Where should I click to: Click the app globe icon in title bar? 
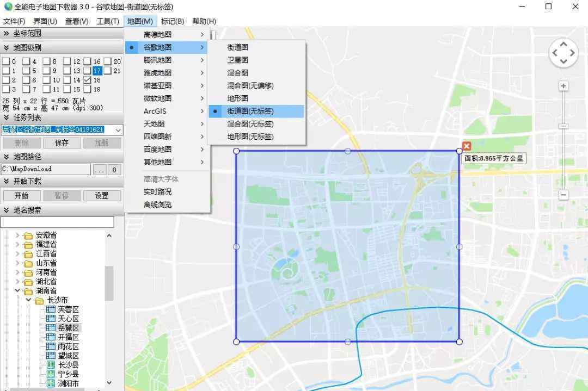coord(8,7)
